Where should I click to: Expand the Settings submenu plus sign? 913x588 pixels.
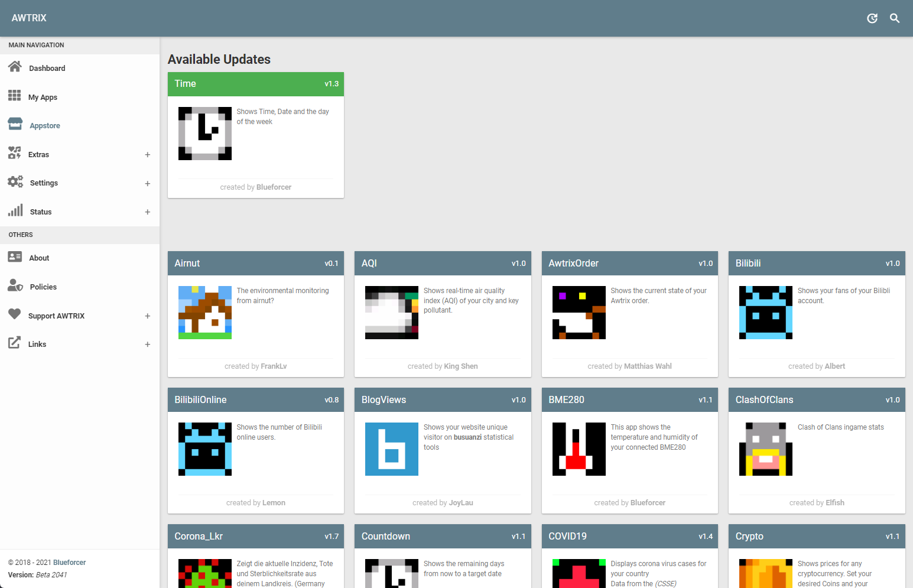(148, 184)
